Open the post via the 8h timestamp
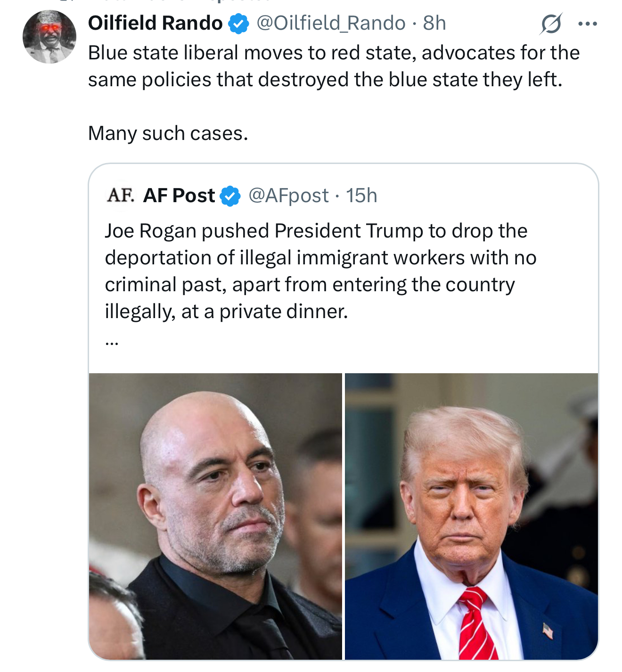 pyautogui.click(x=434, y=23)
